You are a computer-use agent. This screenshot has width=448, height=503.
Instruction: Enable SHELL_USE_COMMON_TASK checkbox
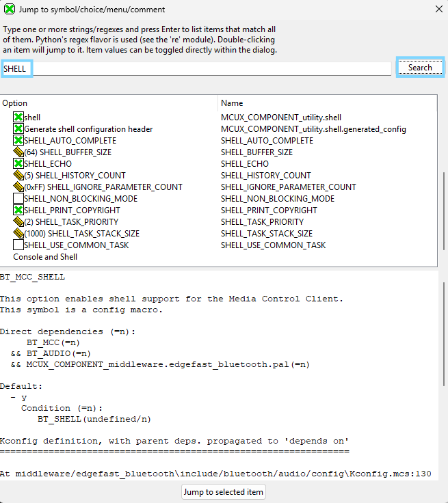(x=18, y=245)
